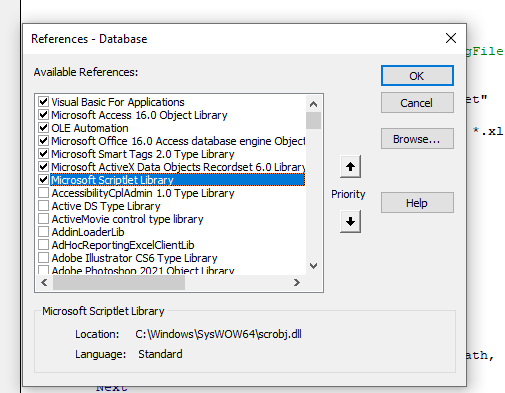Screen dimensions: 505x393
Task: Click the horizontal scroll left arrow
Action: pyautogui.click(x=44, y=283)
